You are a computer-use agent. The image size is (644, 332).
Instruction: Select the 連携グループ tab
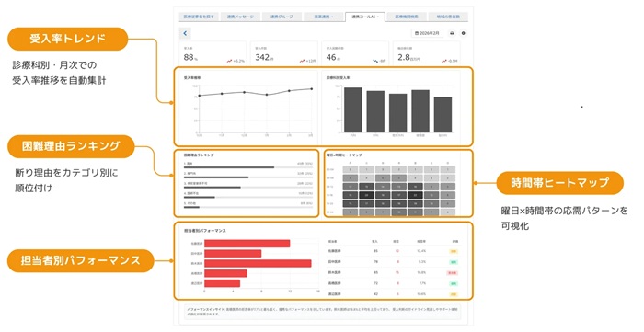282,17
